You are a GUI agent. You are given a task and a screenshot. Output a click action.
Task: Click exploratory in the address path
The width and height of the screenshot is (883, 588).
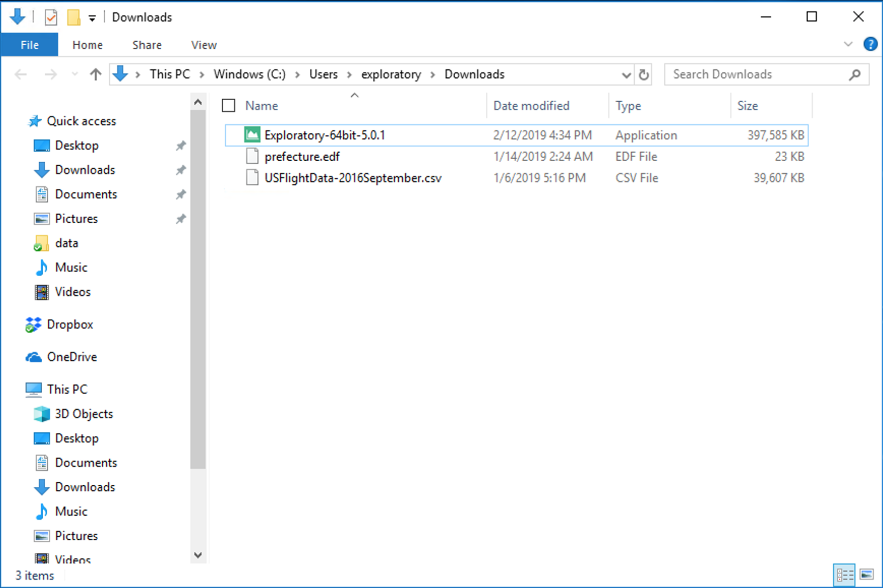click(x=391, y=74)
